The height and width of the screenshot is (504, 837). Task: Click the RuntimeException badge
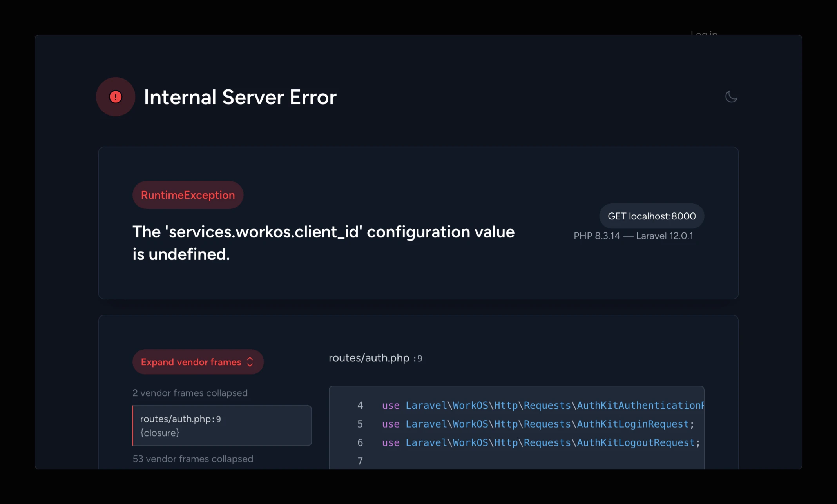188,195
